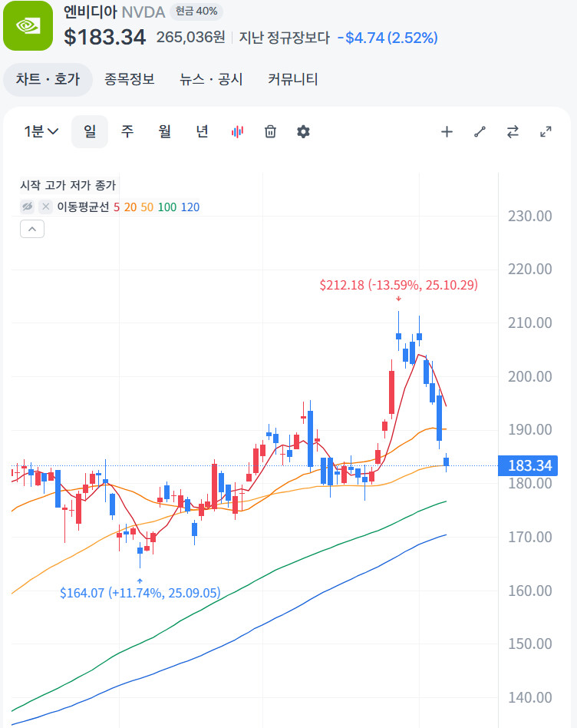Image resolution: width=577 pixels, height=728 pixels.
Task: Click the -$4.74 (2.52%) change value
Action: click(x=387, y=38)
